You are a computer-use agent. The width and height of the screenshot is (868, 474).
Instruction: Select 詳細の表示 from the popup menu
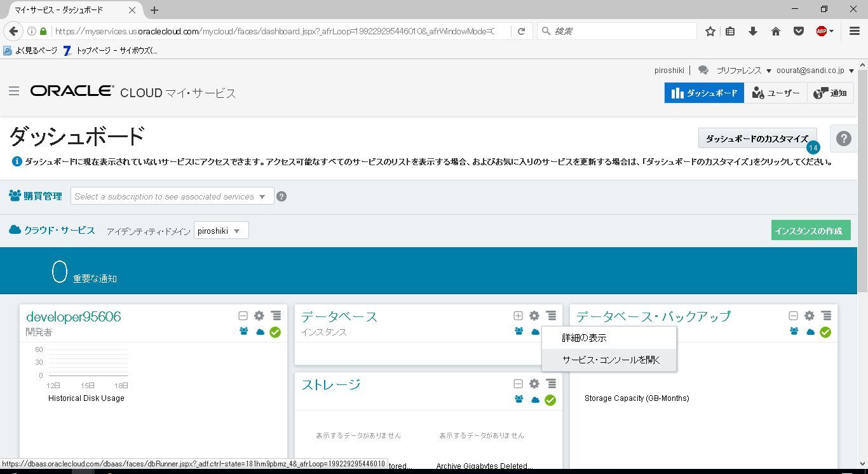(x=609, y=338)
